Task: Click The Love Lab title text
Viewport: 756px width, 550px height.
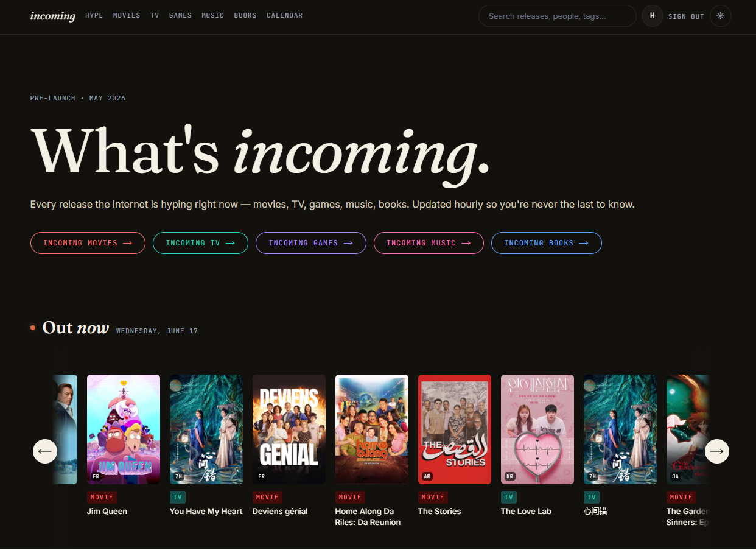Action: (526, 512)
